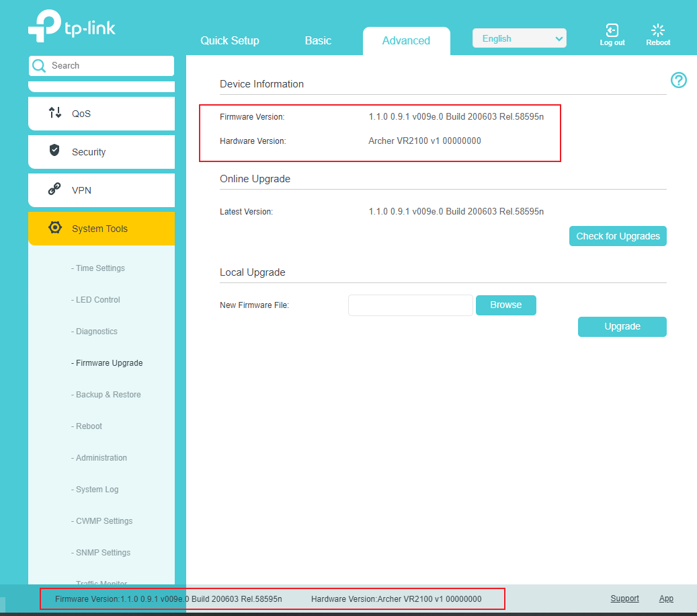The width and height of the screenshot is (697, 616).
Task: Click the VPN chain-link icon
Action: click(54, 188)
